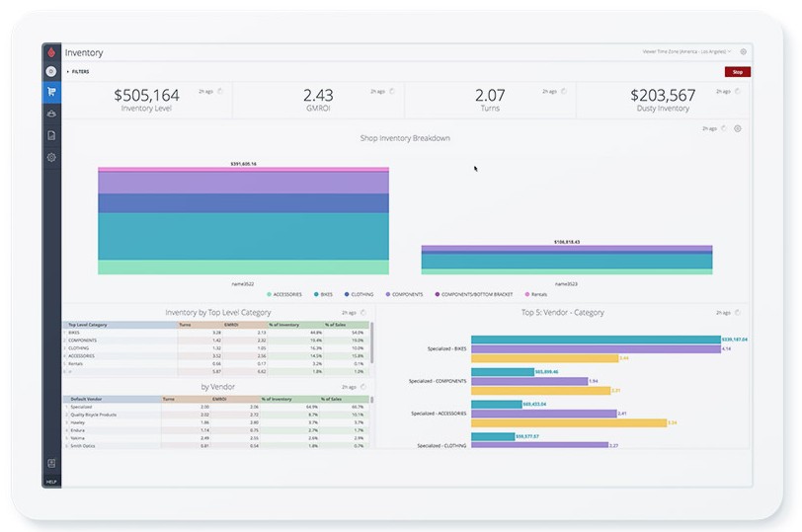
Task: Toggle the CLOTHING legend item
Action: pyautogui.click(x=360, y=295)
